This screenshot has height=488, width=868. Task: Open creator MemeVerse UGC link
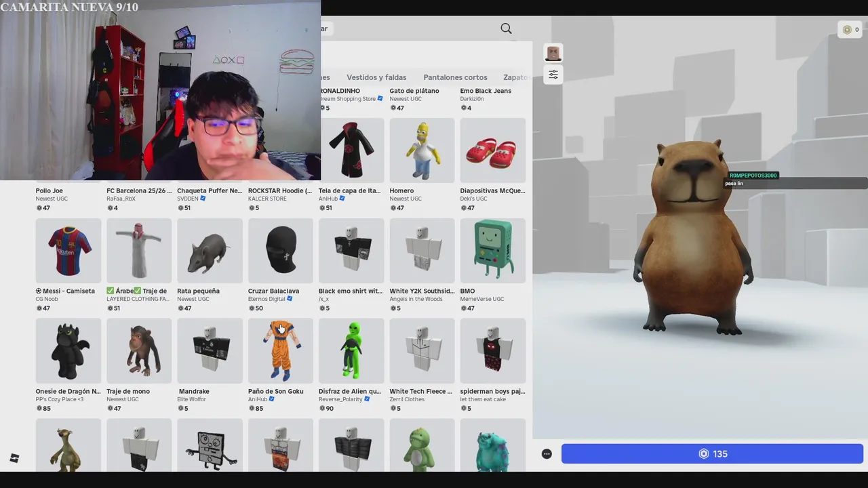point(482,299)
